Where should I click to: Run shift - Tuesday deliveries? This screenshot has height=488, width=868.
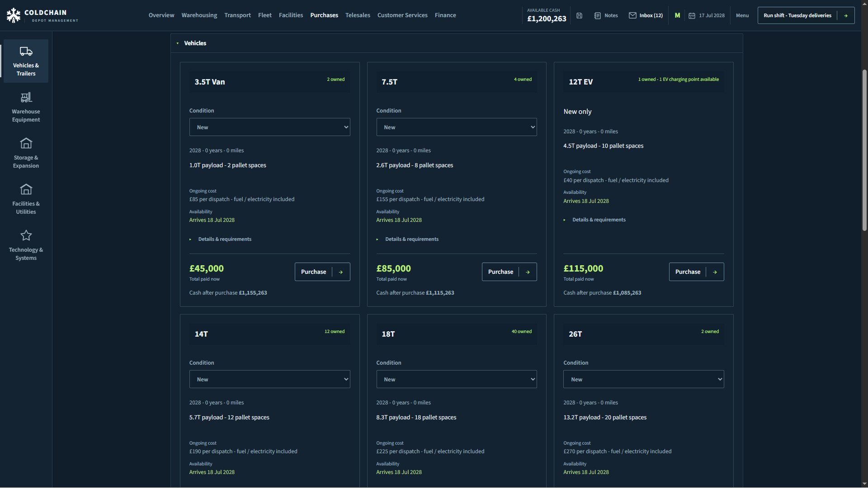[x=806, y=15]
